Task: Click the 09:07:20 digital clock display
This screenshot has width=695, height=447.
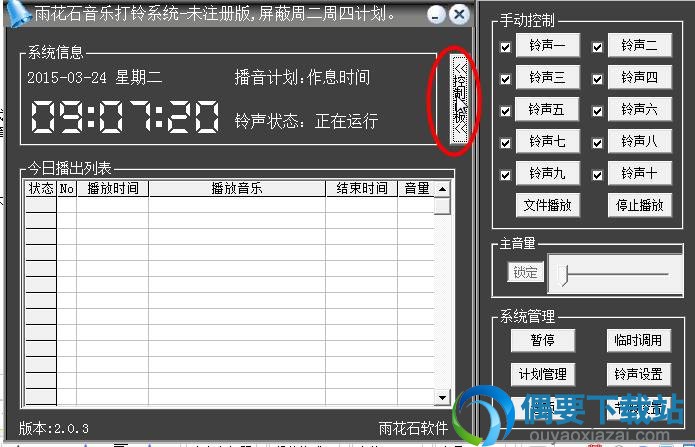Action: point(125,117)
